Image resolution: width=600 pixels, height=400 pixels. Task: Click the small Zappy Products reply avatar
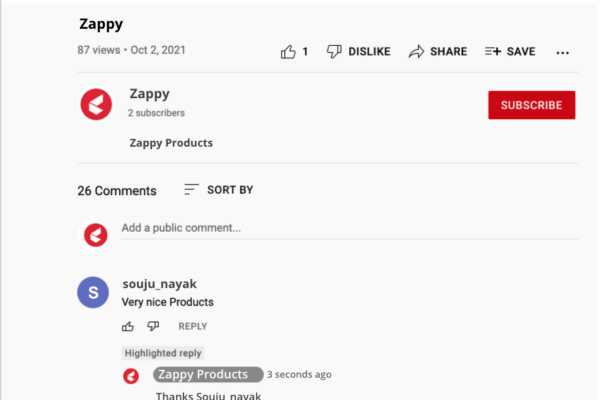[x=131, y=376]
